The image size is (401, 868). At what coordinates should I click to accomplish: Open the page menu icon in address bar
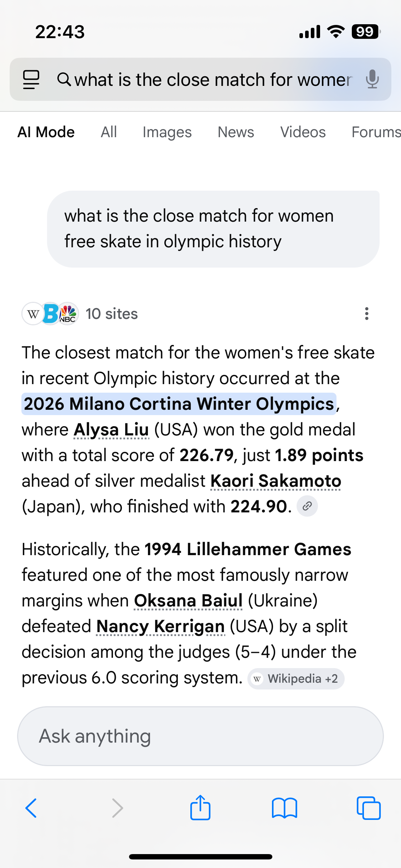coord(31,79)
